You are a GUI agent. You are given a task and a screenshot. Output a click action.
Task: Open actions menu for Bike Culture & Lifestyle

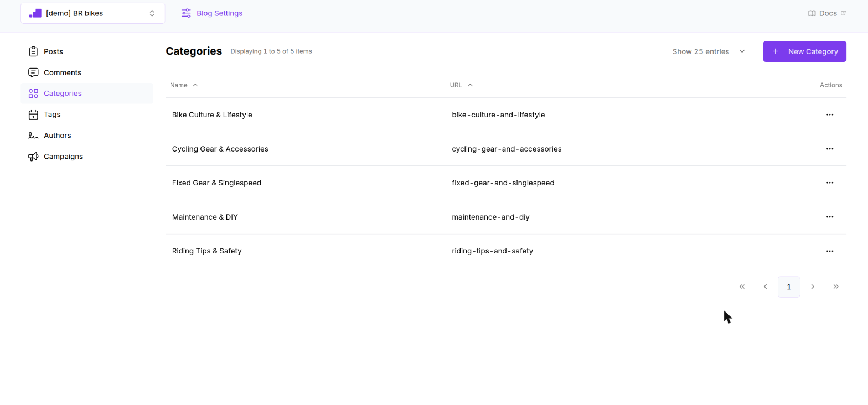830,115
